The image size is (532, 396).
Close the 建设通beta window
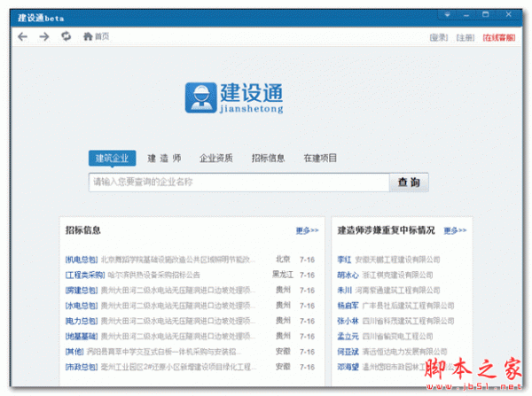pyautogui.click(x=508, y=14)
